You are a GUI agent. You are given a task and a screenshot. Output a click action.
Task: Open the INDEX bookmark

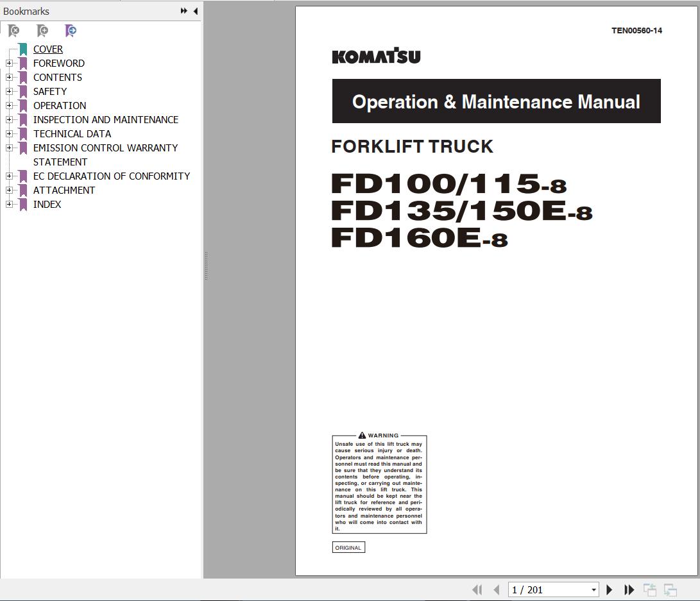click(x=47, y=205)
